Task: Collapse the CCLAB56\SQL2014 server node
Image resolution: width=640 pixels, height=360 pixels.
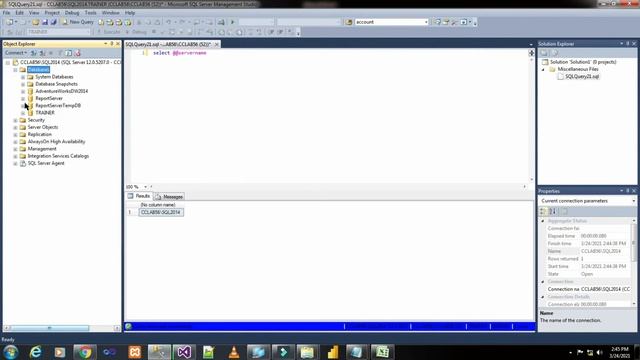Action: (x=8, y=62)
